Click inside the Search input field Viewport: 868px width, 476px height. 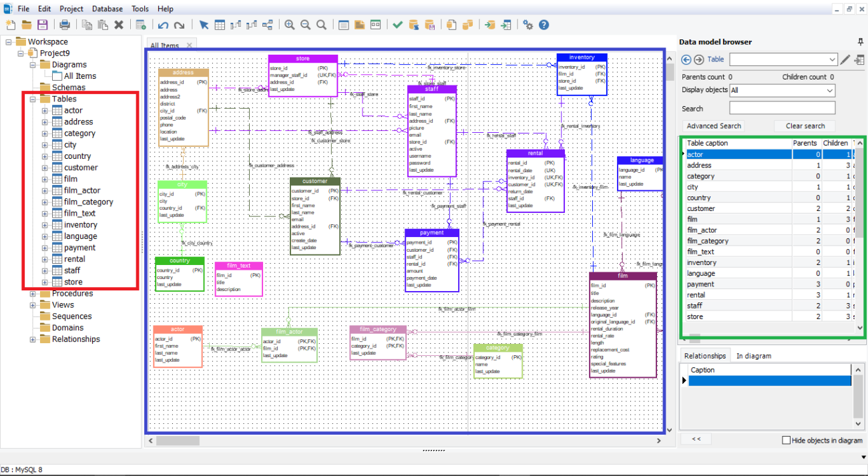tap(782, 107)
